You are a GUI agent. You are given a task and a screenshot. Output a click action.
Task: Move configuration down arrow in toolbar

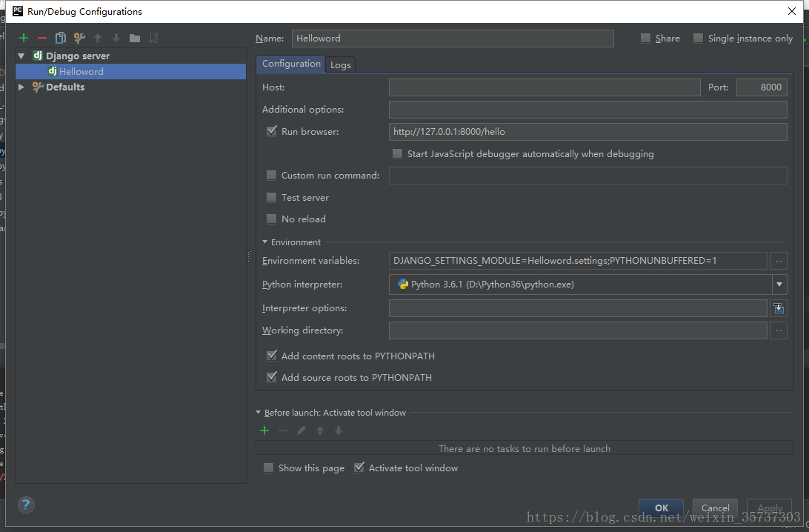tap(116, 38)
